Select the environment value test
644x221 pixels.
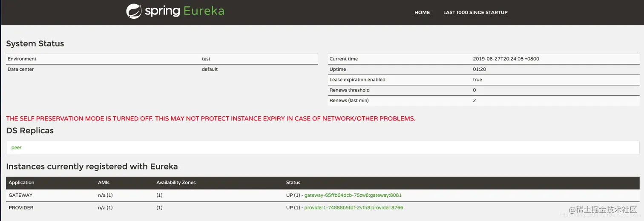pyautogui.click(x=206, y=59)
